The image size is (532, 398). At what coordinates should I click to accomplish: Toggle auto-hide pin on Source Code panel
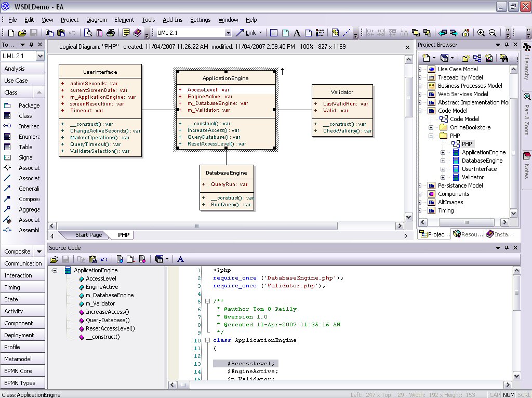coord(507,248)
